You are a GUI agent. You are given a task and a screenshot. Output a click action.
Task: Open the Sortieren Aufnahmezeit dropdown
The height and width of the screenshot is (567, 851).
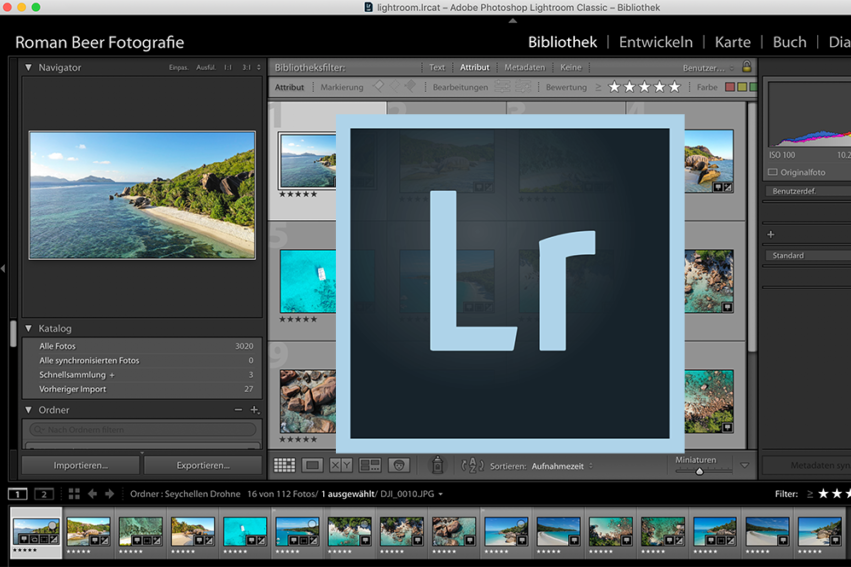click(562, 466)
